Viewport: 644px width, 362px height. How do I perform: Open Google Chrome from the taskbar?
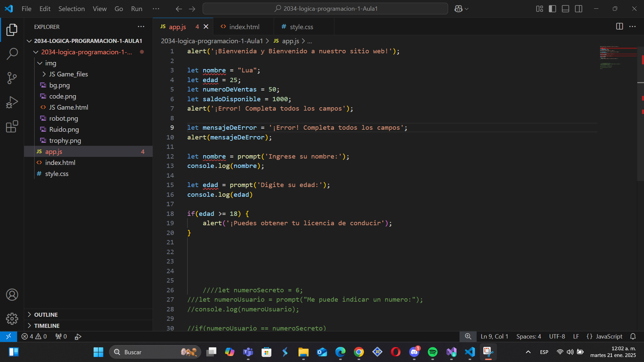tap(359, 352)
